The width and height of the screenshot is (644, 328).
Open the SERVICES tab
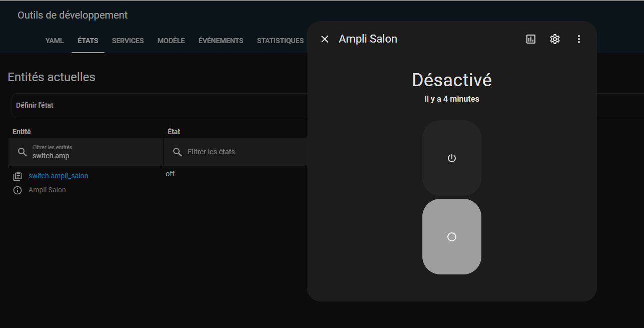click(128, 41)
